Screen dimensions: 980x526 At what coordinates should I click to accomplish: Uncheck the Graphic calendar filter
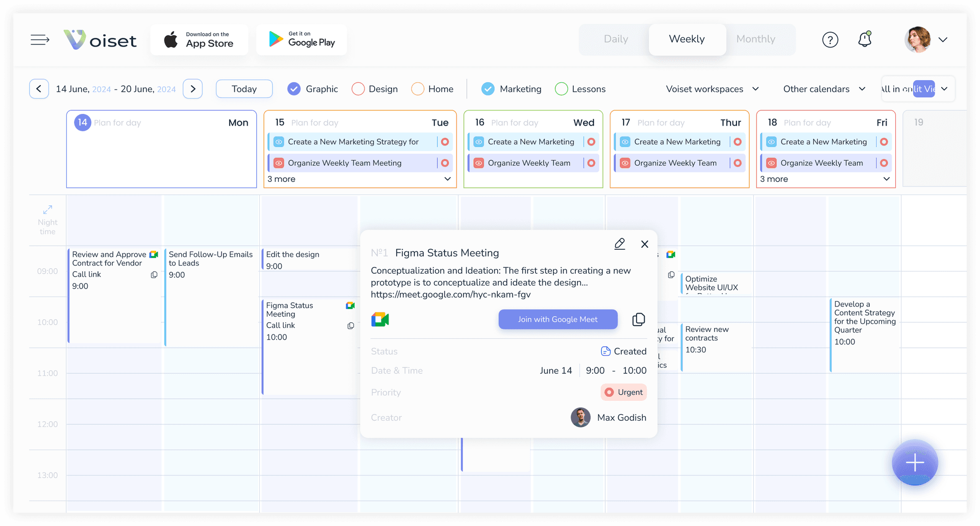[x=294, y=88]
